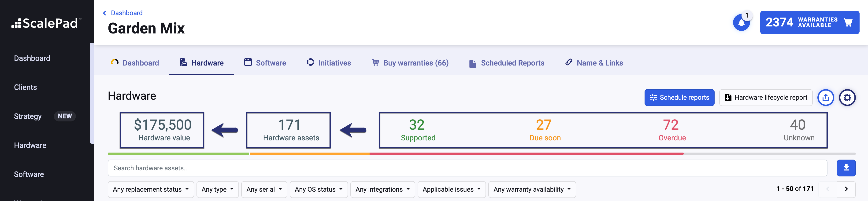Open the notifications bell
The image size is (868, 201).
pos(741,22)
